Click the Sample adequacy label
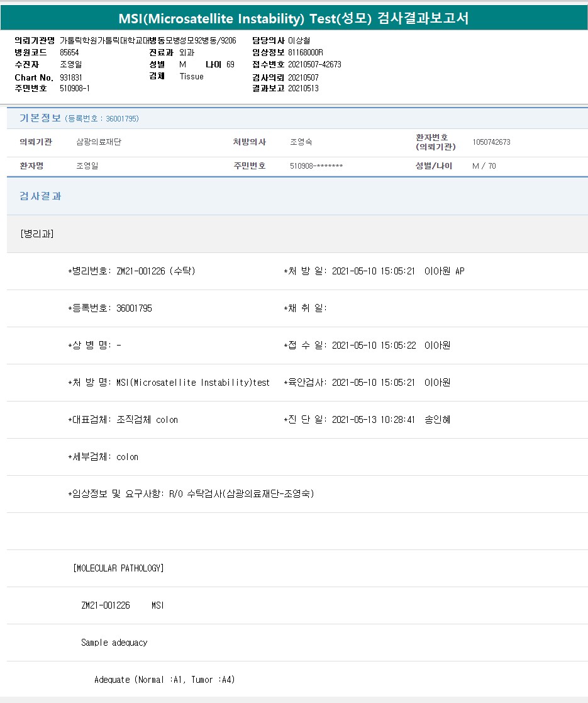 click(114, 643)
